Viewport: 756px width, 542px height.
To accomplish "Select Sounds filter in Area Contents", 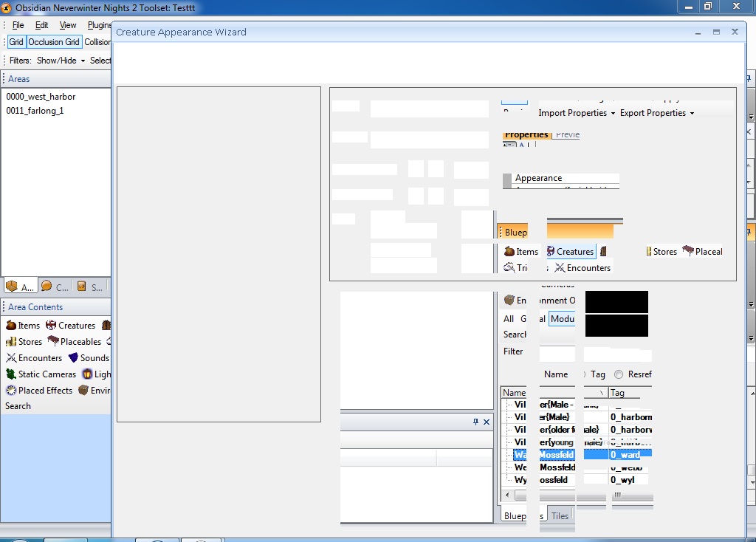I will [x=89, y=358].
